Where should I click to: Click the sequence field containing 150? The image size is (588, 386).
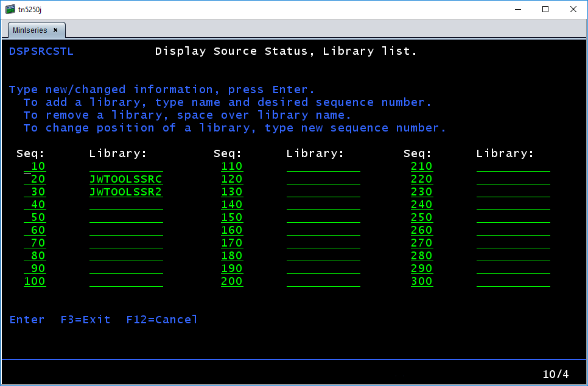coord(232,217)
